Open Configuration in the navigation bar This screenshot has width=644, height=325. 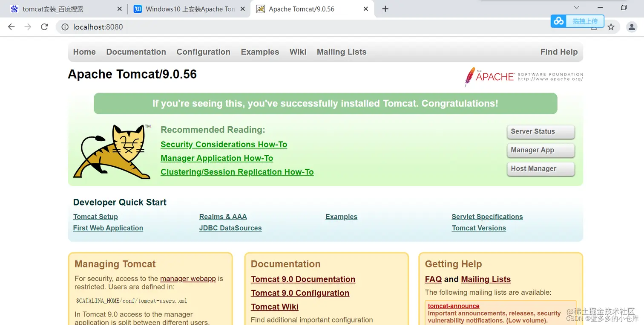click(x=204, y=52)
